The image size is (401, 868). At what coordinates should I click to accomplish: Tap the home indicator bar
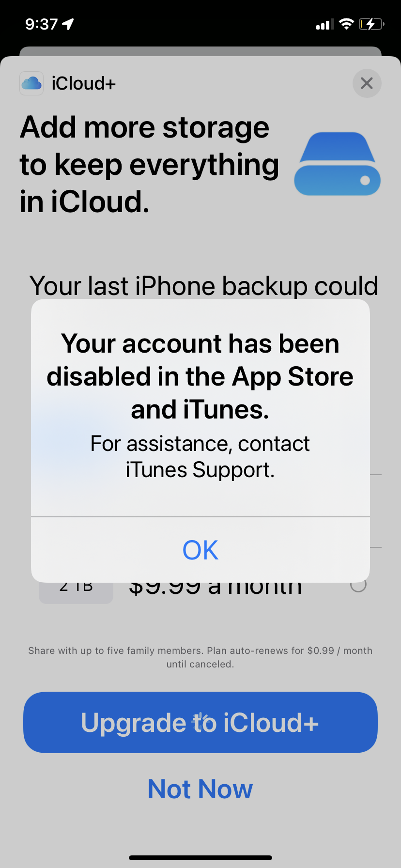(200, 858)
